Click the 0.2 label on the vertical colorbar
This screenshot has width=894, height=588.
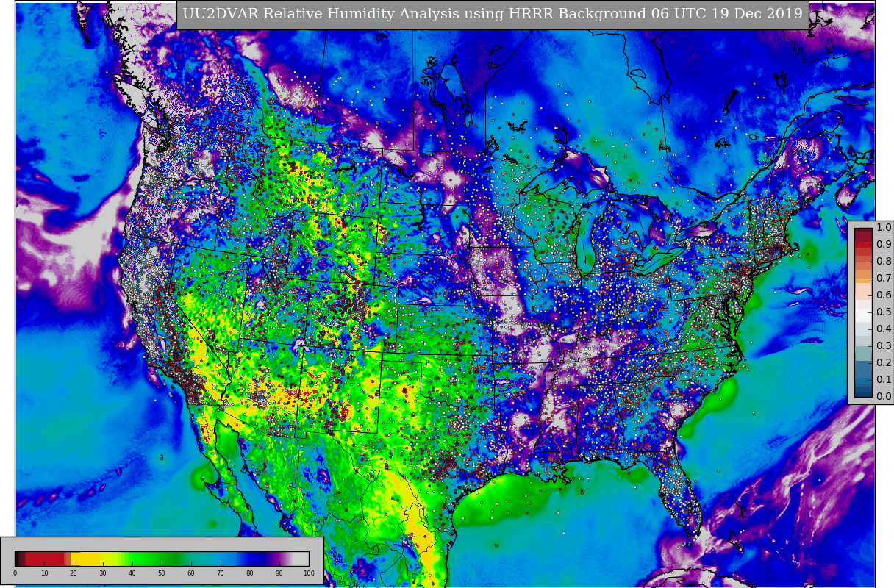click(884, 363)
